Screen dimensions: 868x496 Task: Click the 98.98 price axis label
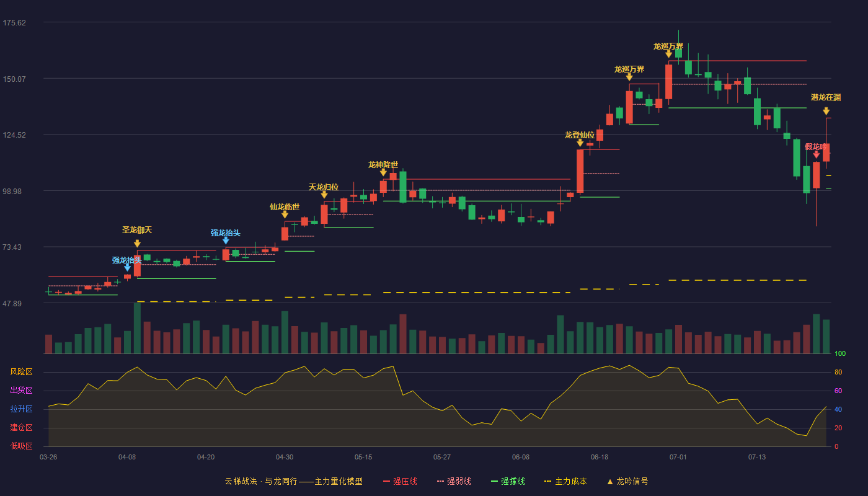[12, 192]
